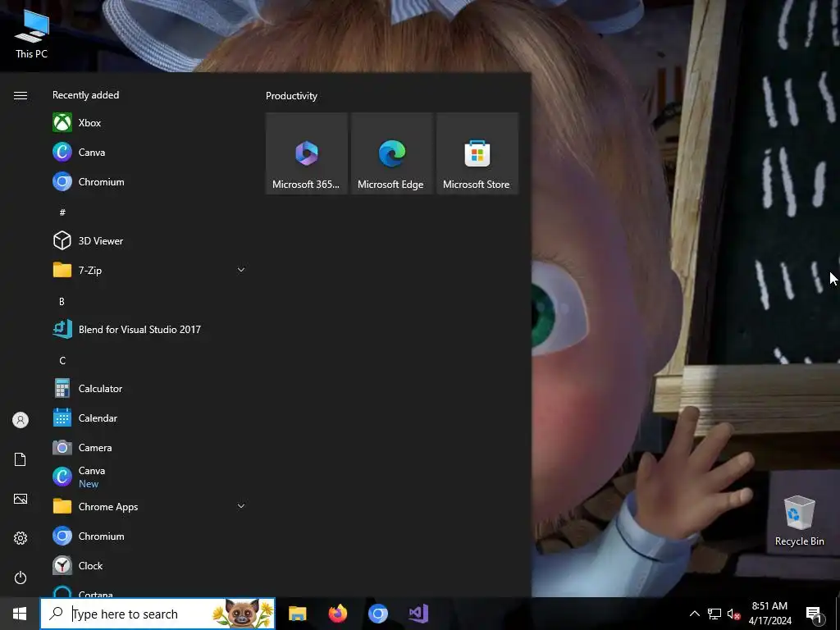Open Calculator app
This screenshot has width=840, height=630.
tap(149, 388)
